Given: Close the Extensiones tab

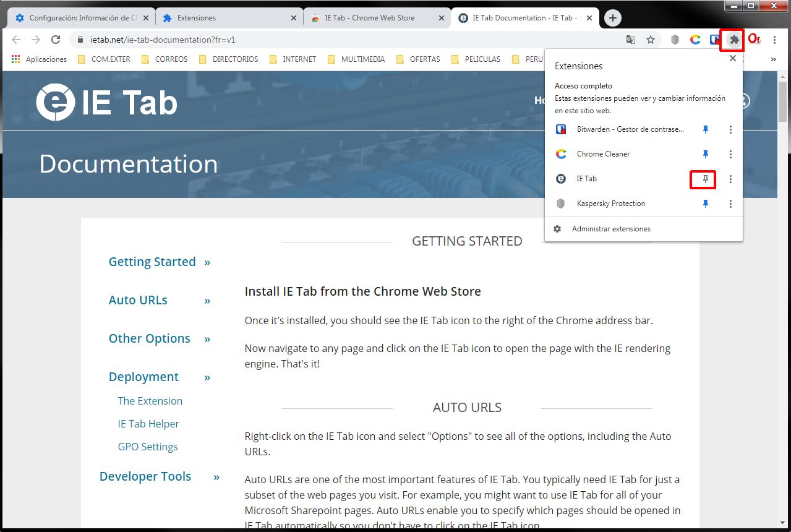Looking at the screenshot, I should (294, 18).
